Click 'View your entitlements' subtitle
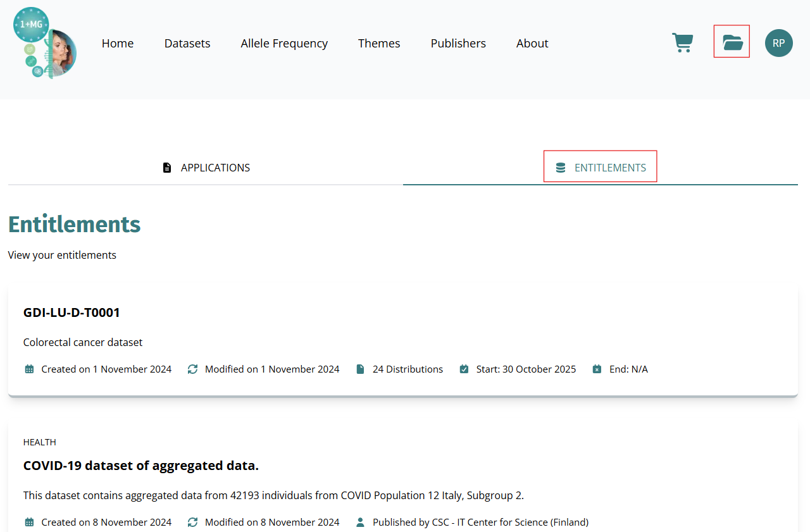This screenshot has height=532, width=810. click(x=62, y=255)
